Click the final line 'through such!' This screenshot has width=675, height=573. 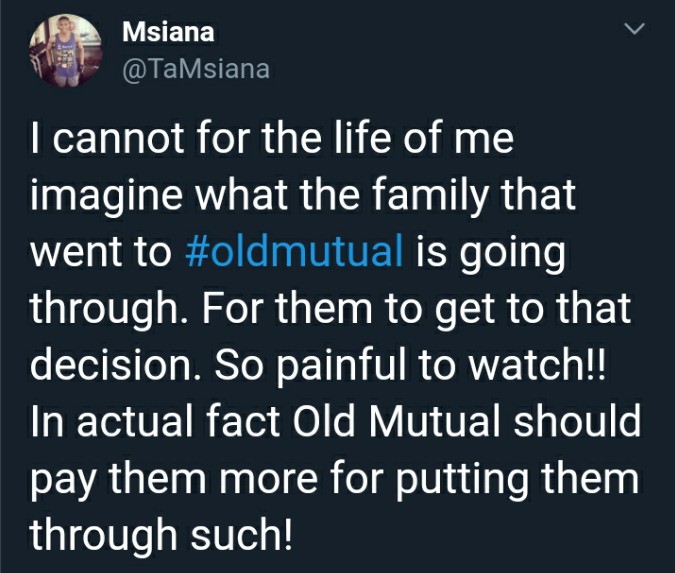click(161, 536)
